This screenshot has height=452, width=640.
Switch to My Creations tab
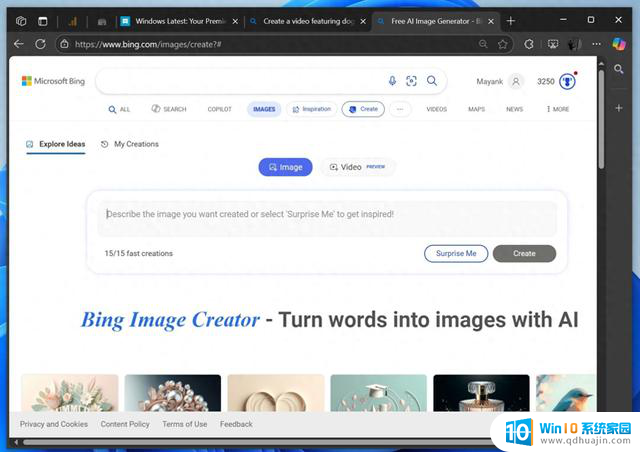point(130,144)
